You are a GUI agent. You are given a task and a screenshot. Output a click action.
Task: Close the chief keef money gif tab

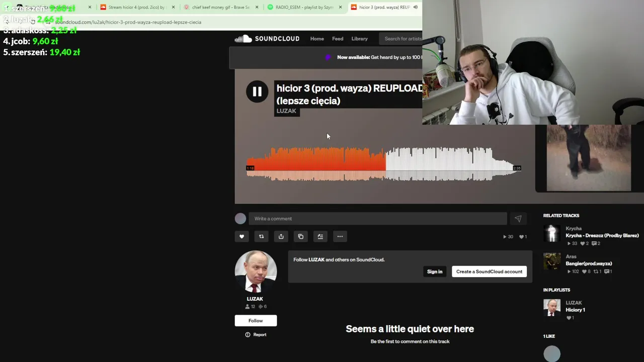257,7
